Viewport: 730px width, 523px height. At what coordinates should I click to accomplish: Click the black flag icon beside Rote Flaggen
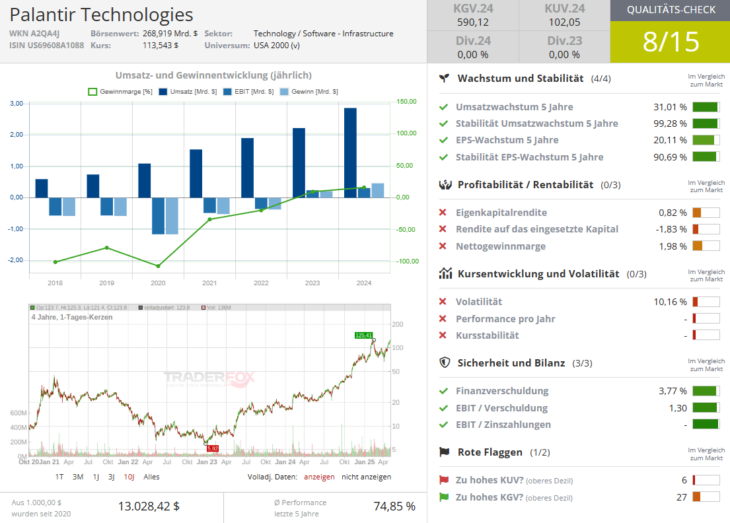445,452
